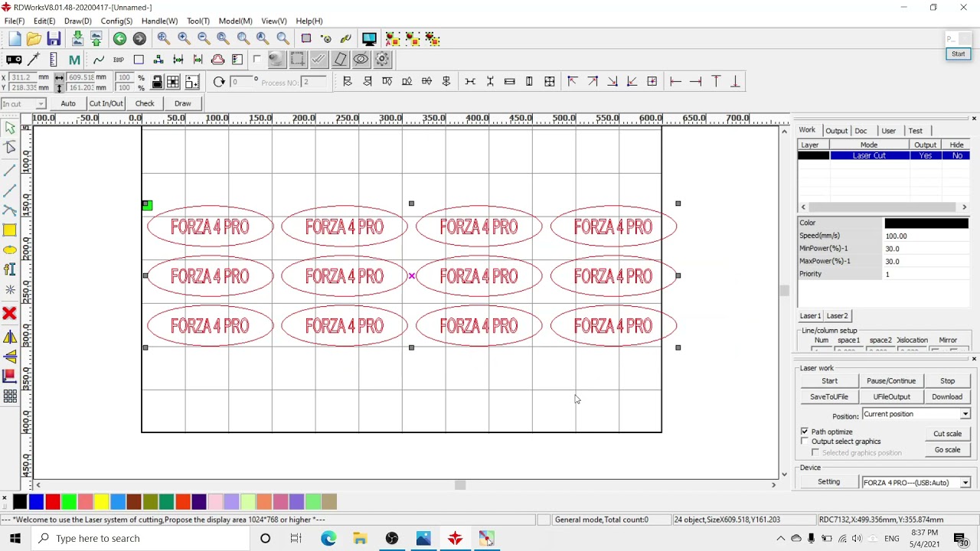
Task: Open the Device FORZA 4 PRO dropdown
Action: (x=916, y=482)
